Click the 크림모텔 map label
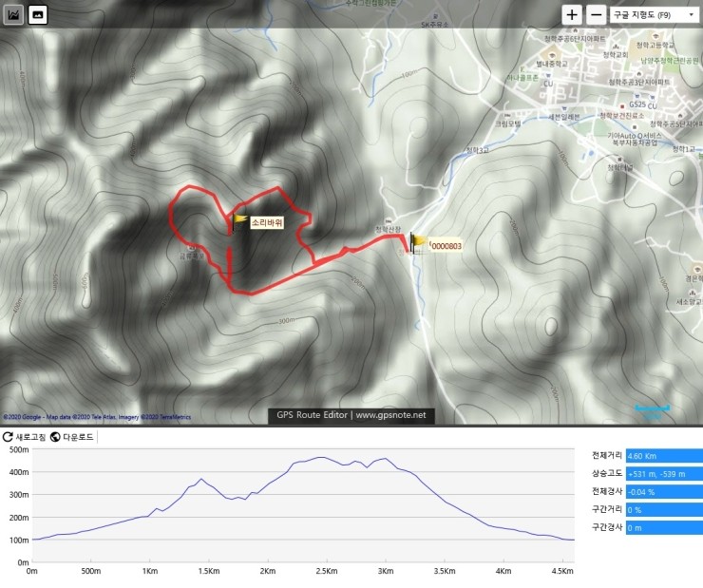 pos(507,123)
